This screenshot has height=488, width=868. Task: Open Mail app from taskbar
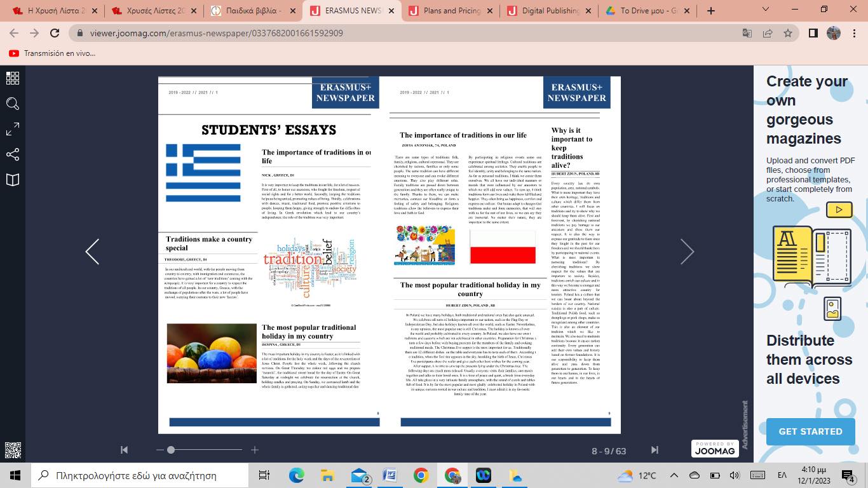[360, 475]
